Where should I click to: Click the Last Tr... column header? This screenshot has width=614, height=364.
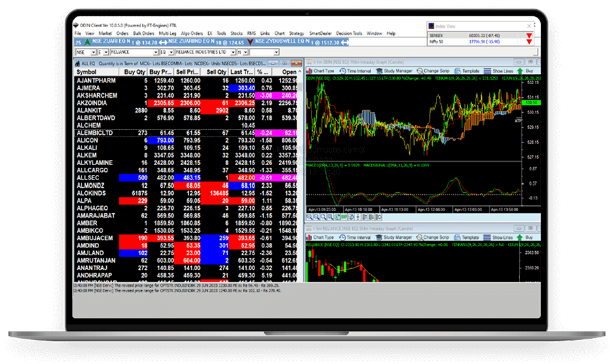[x=242, y=72]
